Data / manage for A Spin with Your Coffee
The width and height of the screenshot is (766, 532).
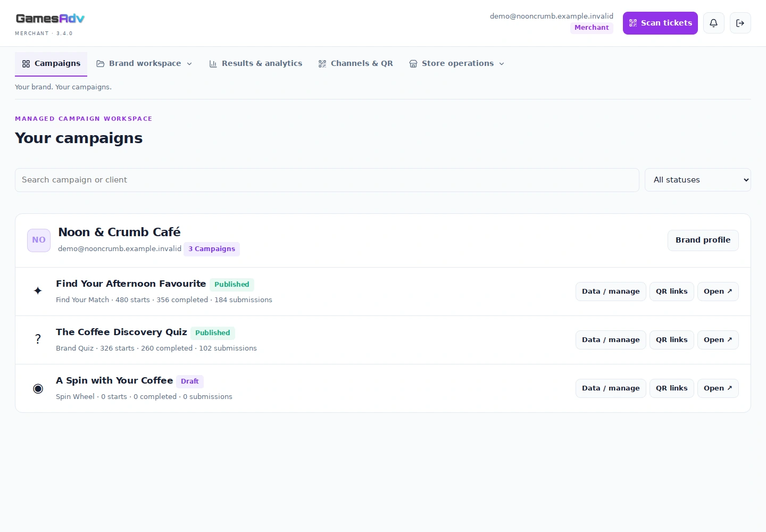pos(611,388)
